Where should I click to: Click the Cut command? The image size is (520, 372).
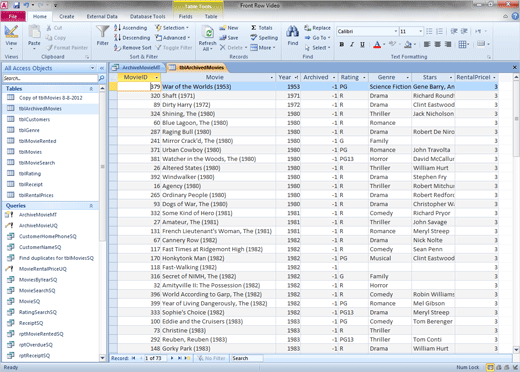coord(54,28)
